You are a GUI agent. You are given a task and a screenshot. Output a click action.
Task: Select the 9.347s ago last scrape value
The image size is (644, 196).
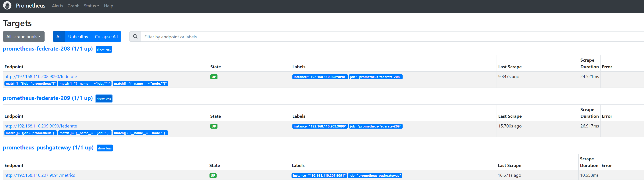(x=509, y=76)
